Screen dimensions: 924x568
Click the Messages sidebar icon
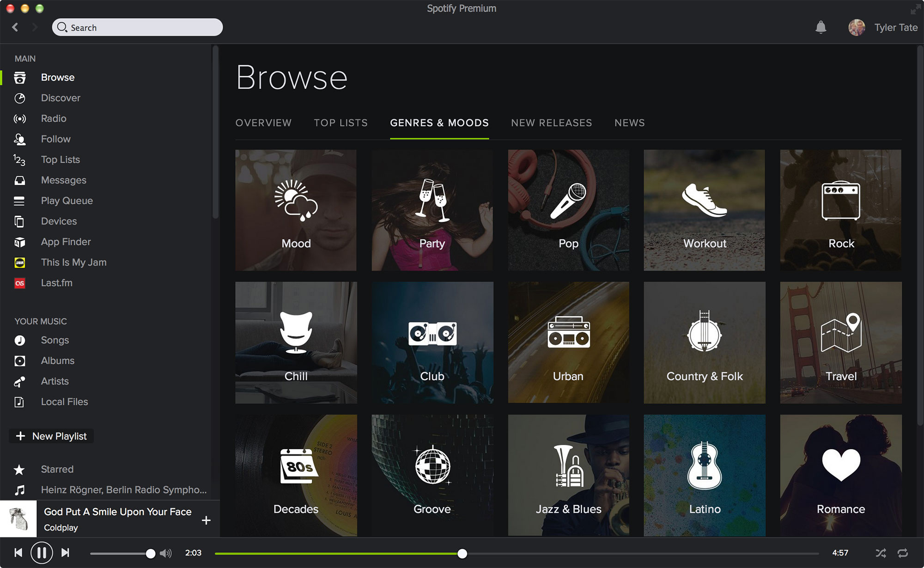(20, 179)
